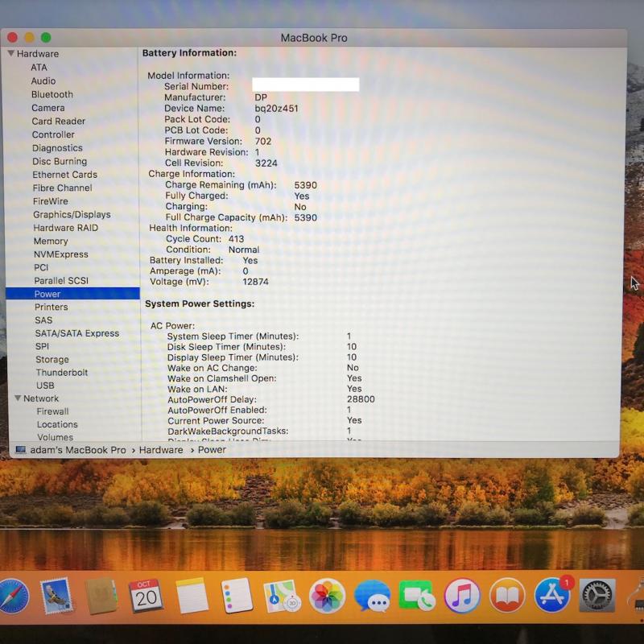644x644 pixels.
Task: Click adam's MacBook Pro in path bar
Action: tap(78, 450)
